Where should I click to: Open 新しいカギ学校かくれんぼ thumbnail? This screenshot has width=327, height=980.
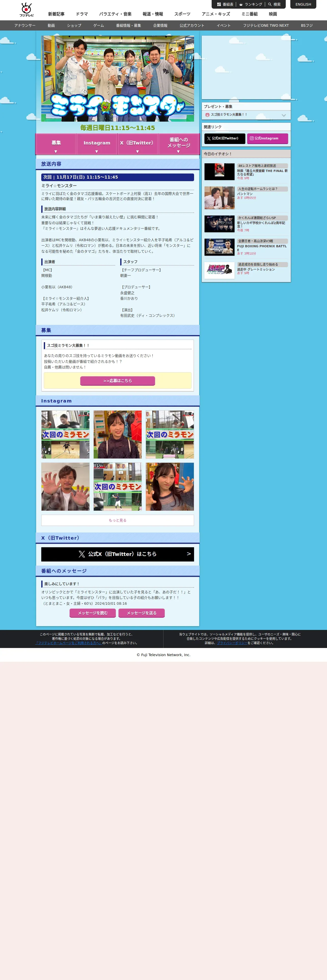tap(219, 224)
